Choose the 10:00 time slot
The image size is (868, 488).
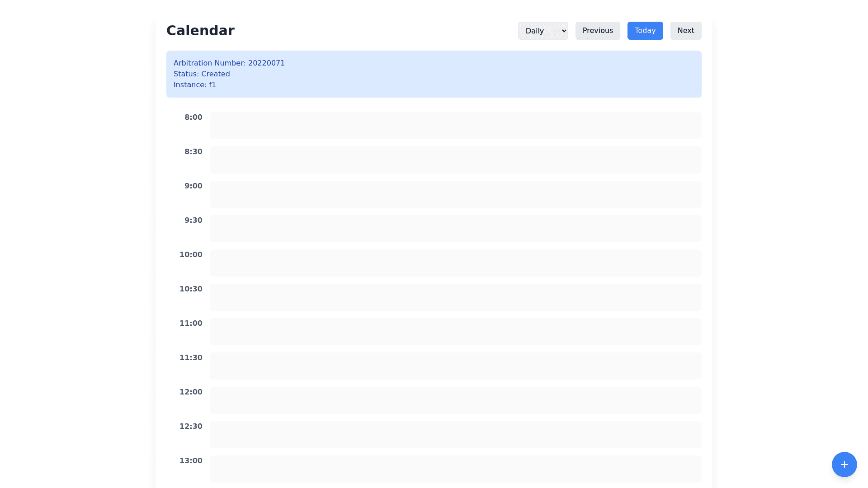pos(455,263)
